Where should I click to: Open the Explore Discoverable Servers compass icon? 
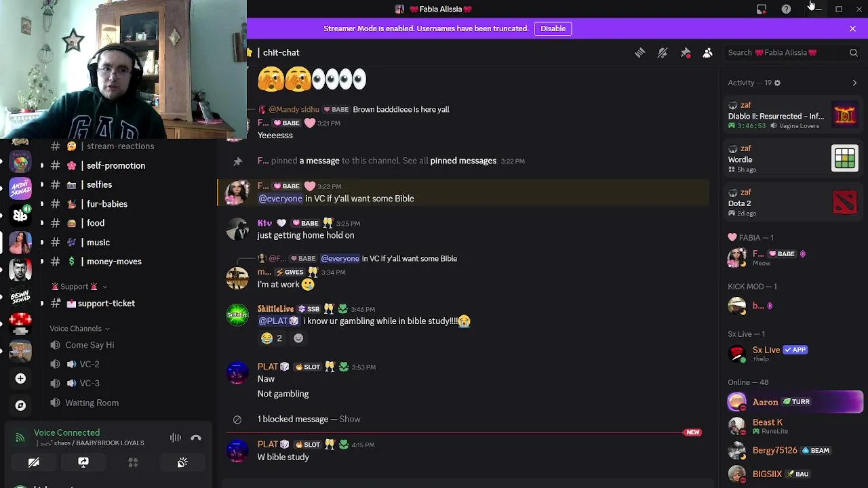point(20,405)
